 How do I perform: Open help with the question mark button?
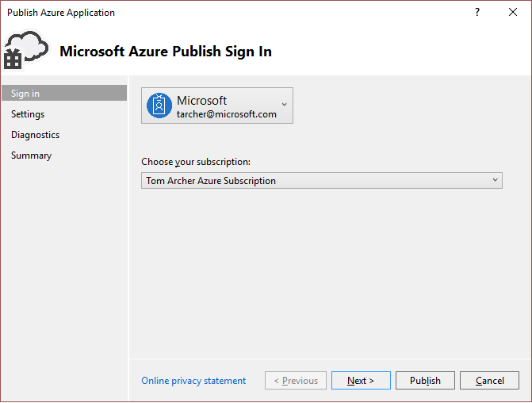[477, 13]
